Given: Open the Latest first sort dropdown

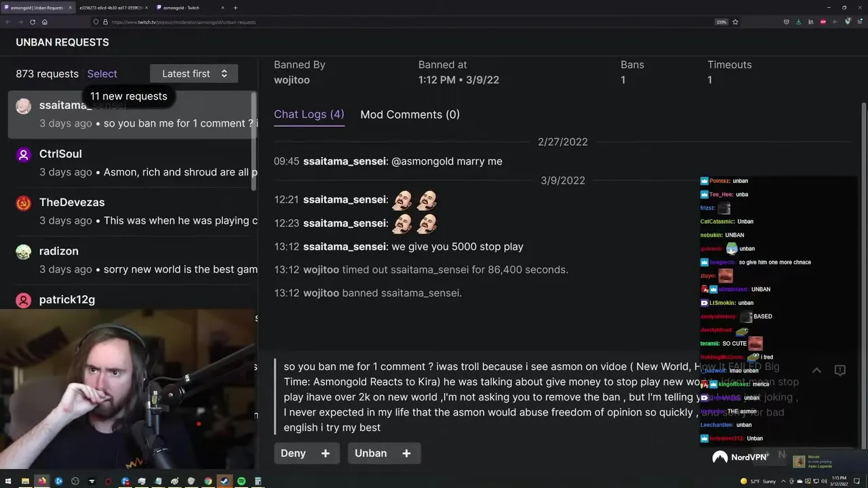Looking at the screenshot, I should 194,74.
